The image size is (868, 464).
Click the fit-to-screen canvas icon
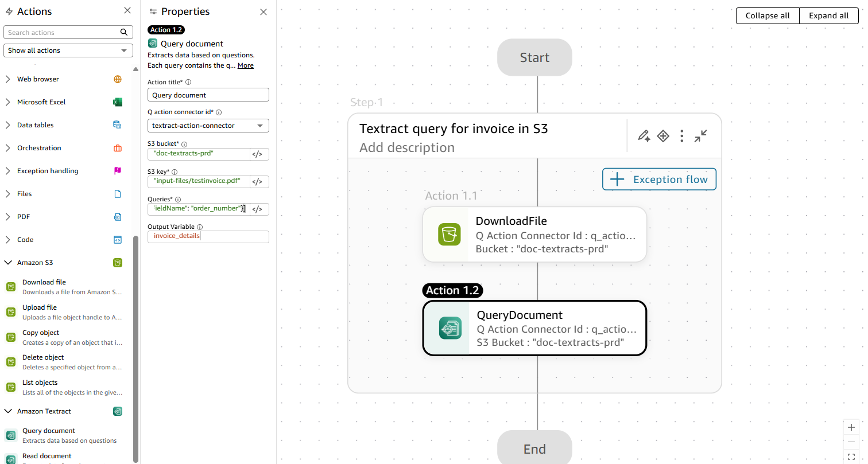(851, 457)
